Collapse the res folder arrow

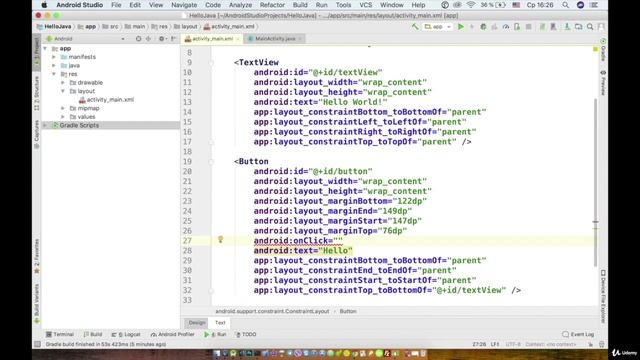(54, 74)
